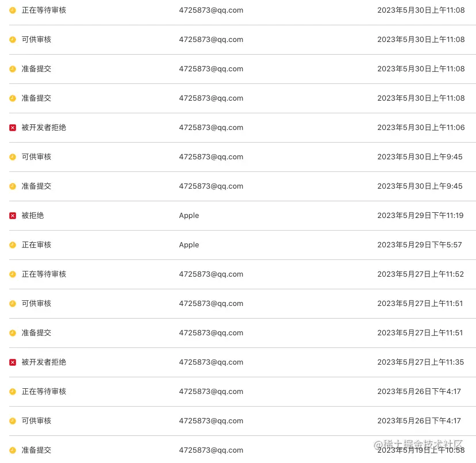
Task: Click the 上午9:45 date in the 可供审核 row
Action: (x=420, y=157)
